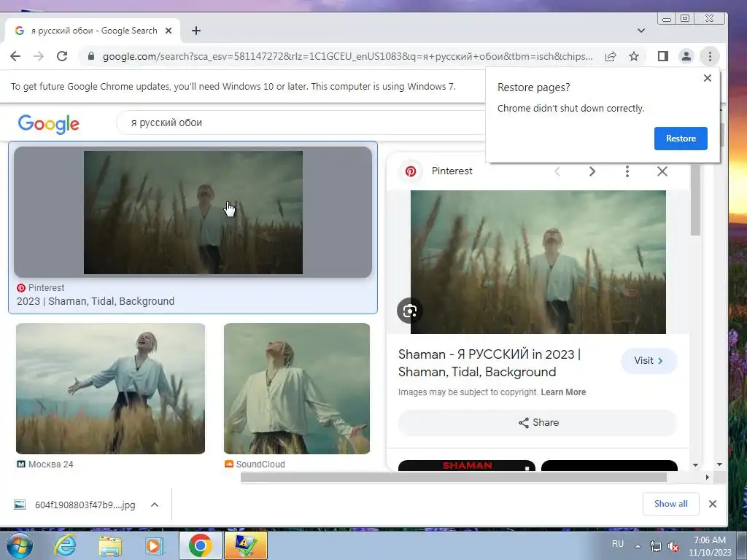Open Windows Explorer from taskbar
This screenshot has height=560, width=747.
[110, 545]
